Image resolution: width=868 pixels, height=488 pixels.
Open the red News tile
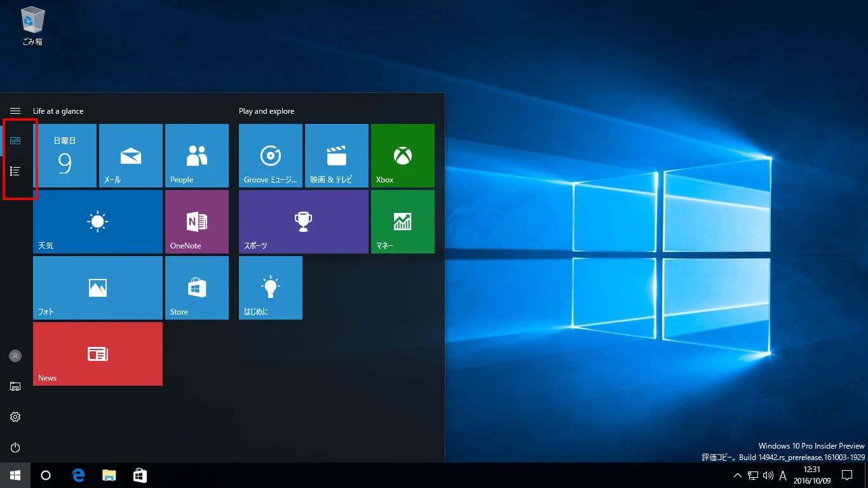[98, 354]
